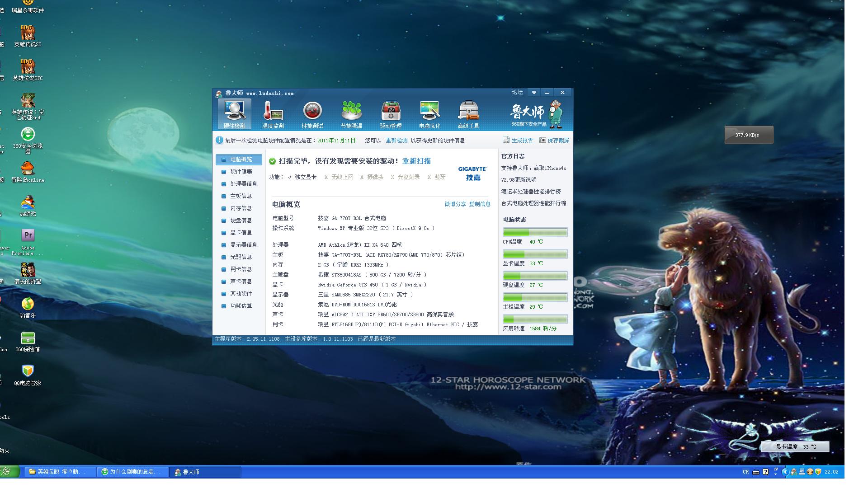The width and height of the screenshot is (868, 488).
Task: Click CPU温度 progress bar
Action: (x=535, y=232)
